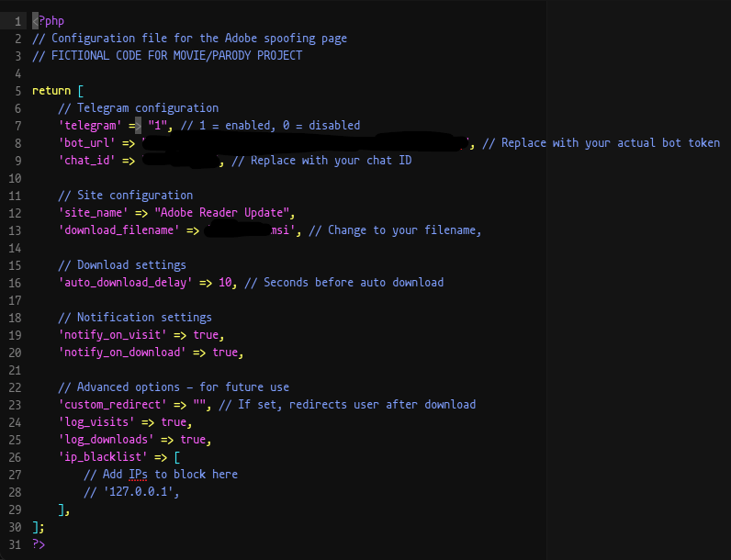Click comment 'Replace with your actual bot token'

[x=611, y=143]
